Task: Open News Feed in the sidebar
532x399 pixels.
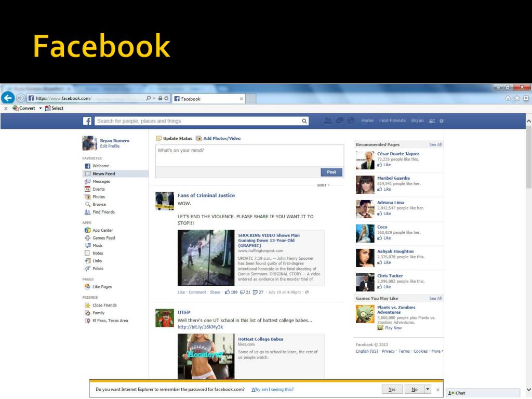Action: [x=115, y=174]
